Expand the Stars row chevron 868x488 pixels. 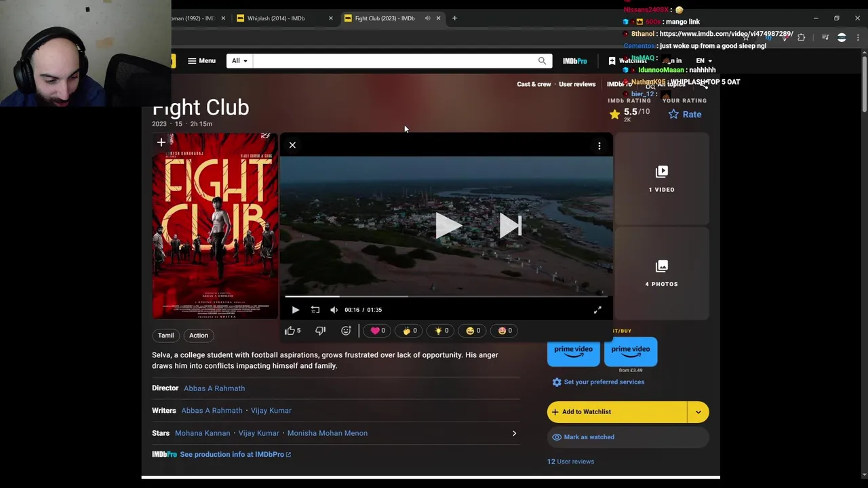tap(514, 433)
